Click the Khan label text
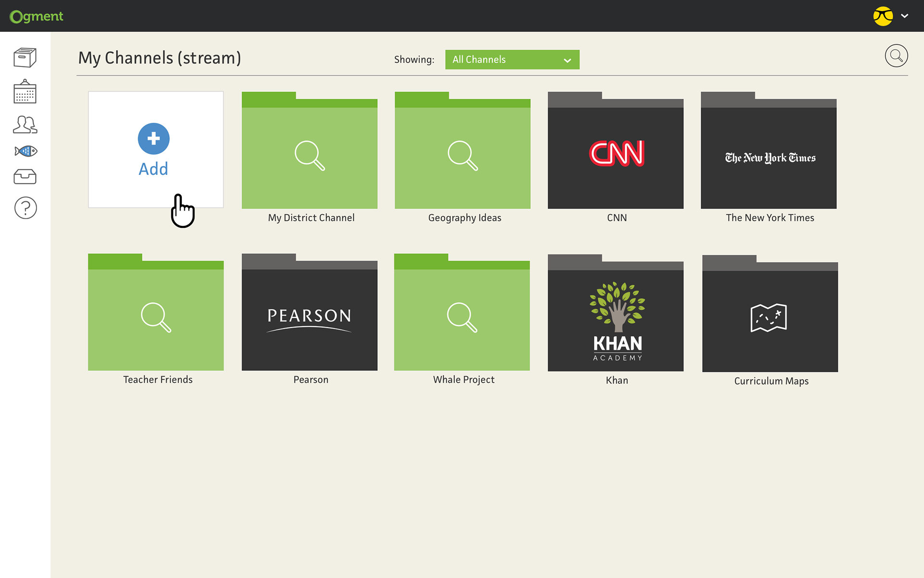The width and height of the screenshot is (924, 578). point(617,381)
